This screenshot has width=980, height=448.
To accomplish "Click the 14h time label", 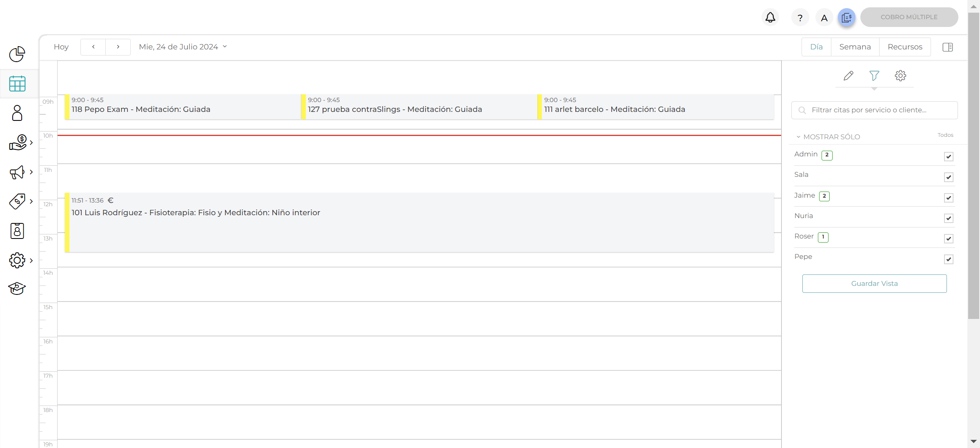I will (48, 273).
